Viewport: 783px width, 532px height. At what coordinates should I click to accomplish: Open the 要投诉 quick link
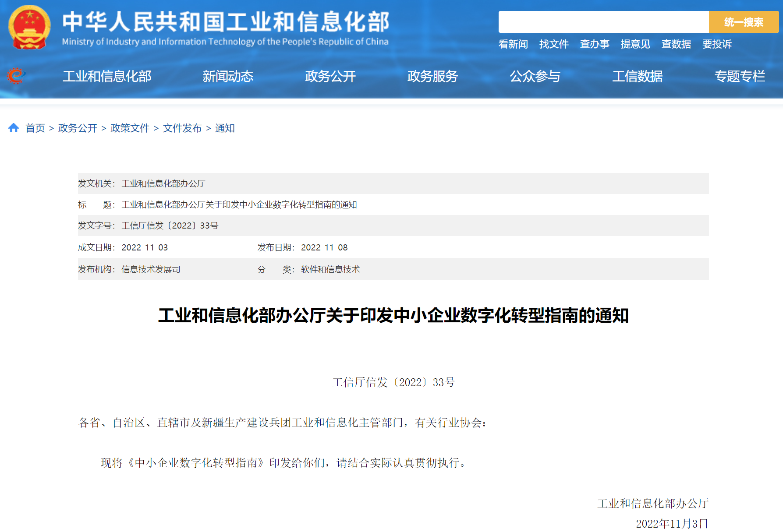click(717, 44)
